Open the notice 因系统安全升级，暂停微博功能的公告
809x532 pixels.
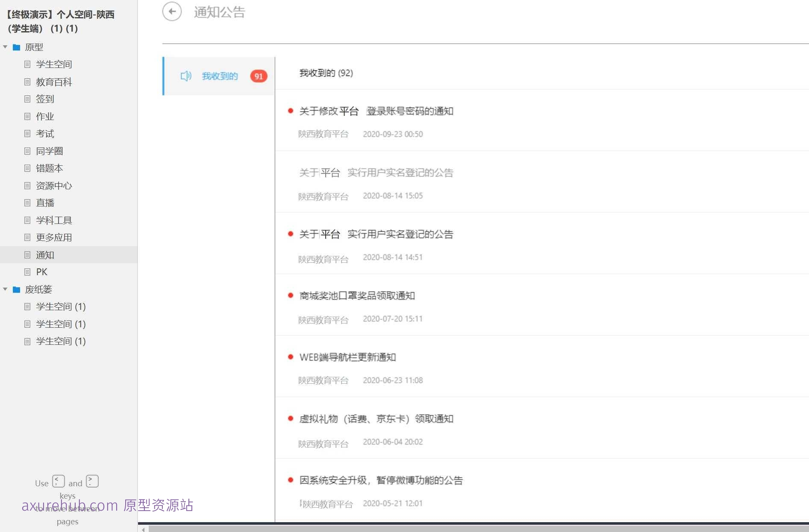pyautogui.click(x=381, y=480)
